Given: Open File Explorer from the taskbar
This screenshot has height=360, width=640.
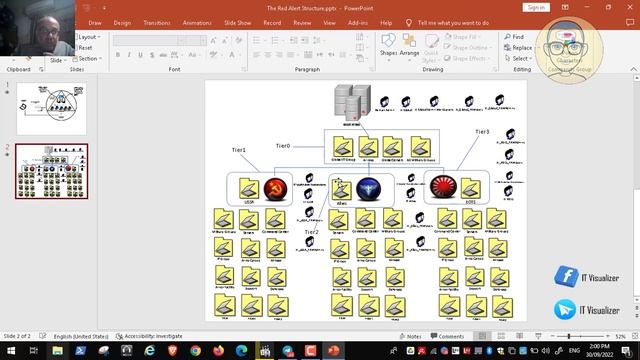Looking at the screenshot, I should coord(57,351).
